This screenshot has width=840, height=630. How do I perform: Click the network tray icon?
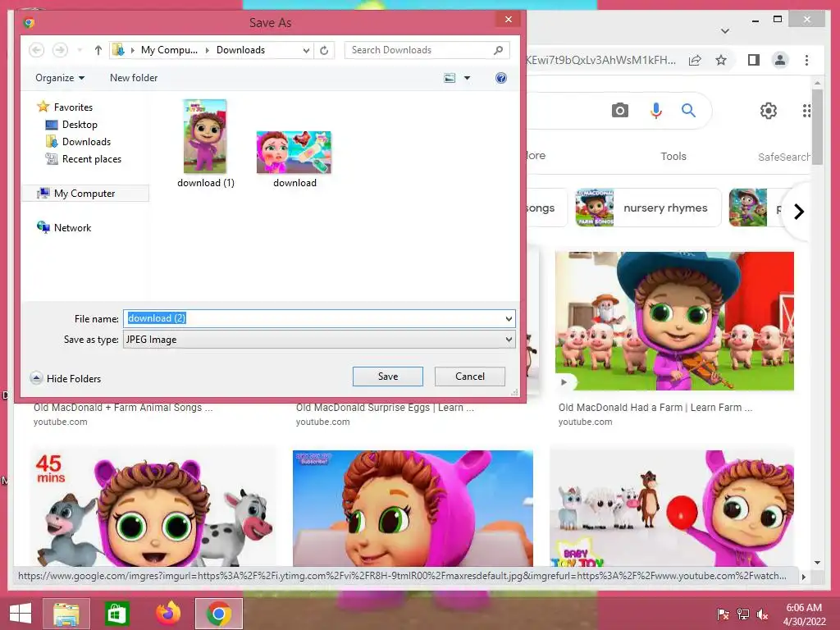[743, 614]
